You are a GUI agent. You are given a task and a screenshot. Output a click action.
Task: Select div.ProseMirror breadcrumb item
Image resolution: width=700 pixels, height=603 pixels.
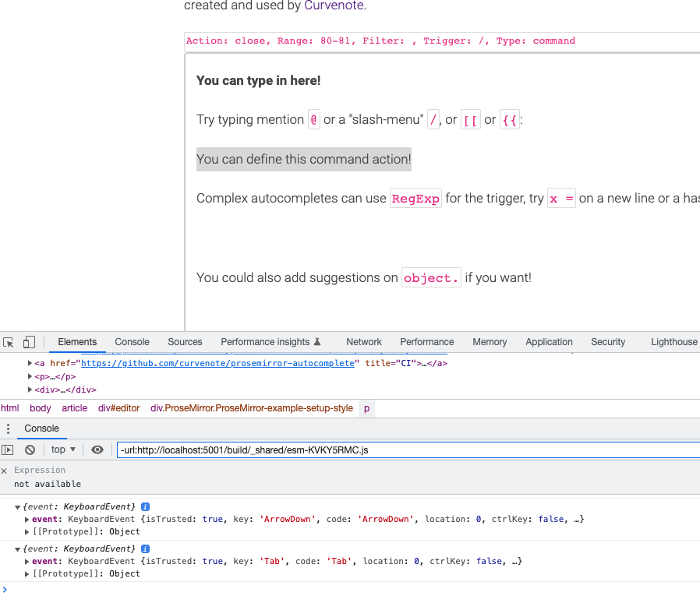[252, 408]
